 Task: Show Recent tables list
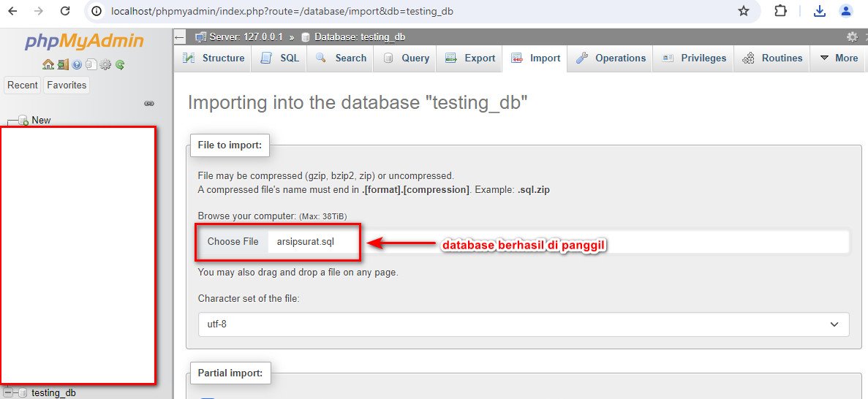[x=23, y=85]
